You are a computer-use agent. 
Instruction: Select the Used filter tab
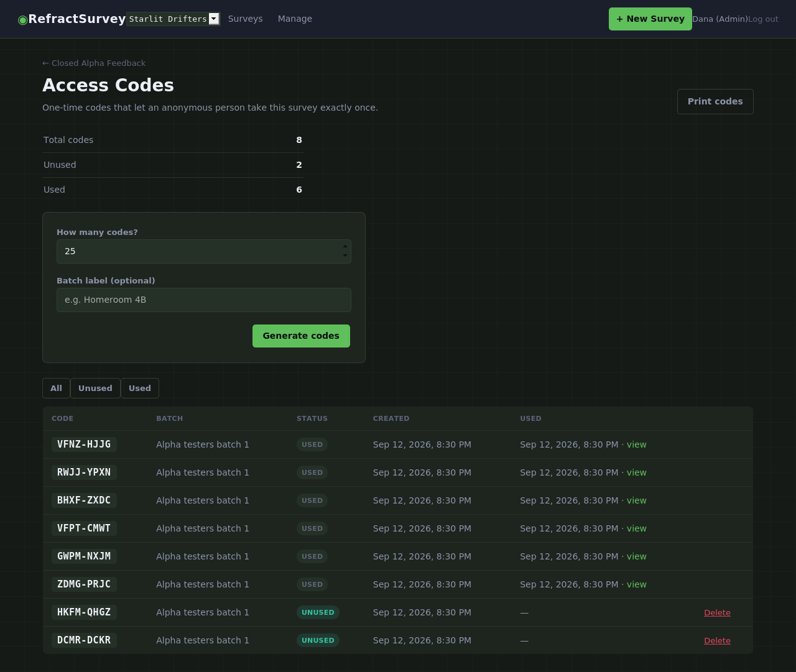click(x=140, y=388)
